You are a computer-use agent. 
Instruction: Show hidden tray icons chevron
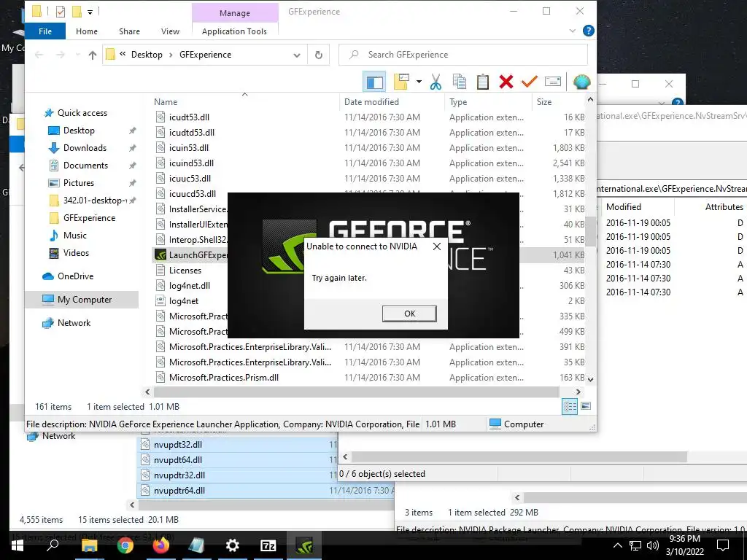[617, 545]
